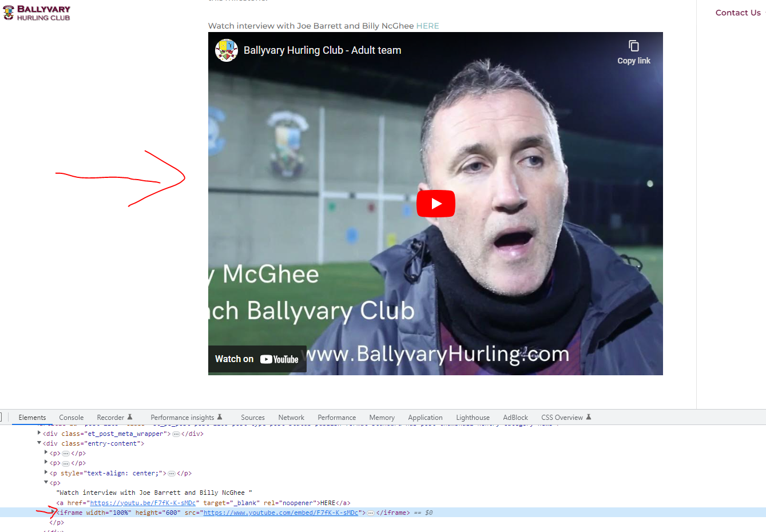This screenshot has height=532, width=766.
Task: Open the video title Ballyvary Hurling Club - Adult team
Action: (323, 50)
